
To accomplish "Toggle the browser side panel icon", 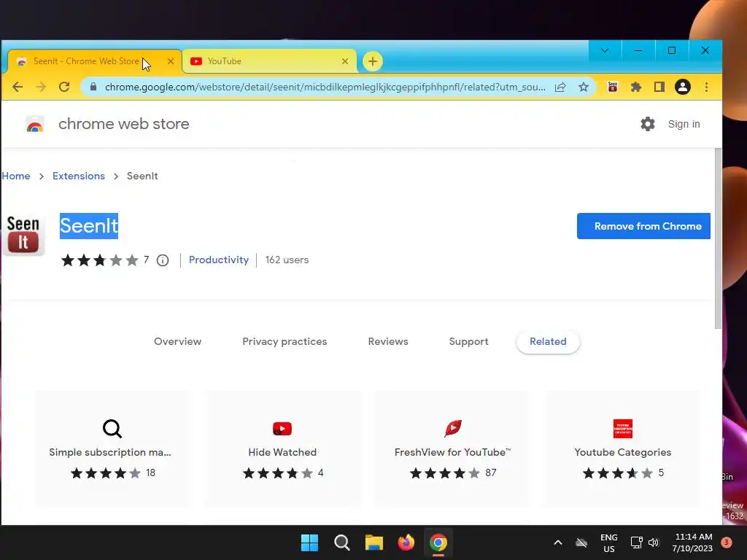I will (659, 87).
